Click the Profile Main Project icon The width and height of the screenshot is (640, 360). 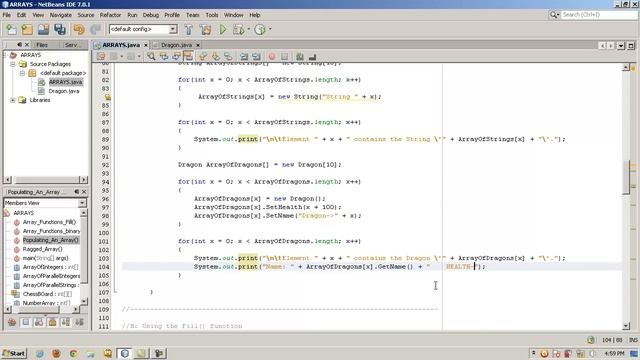[x=260, y=29]
